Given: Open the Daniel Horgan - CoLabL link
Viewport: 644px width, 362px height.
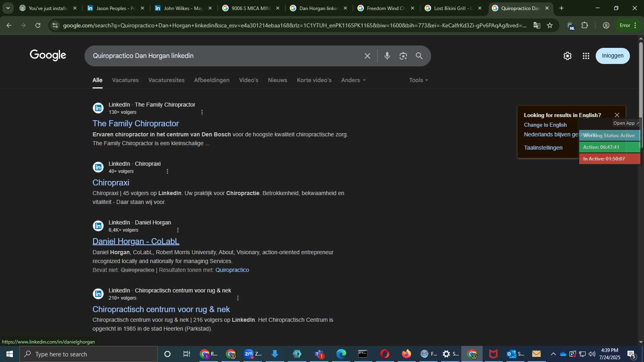Looking at the screenshot, I should click(x=136, y=241).
